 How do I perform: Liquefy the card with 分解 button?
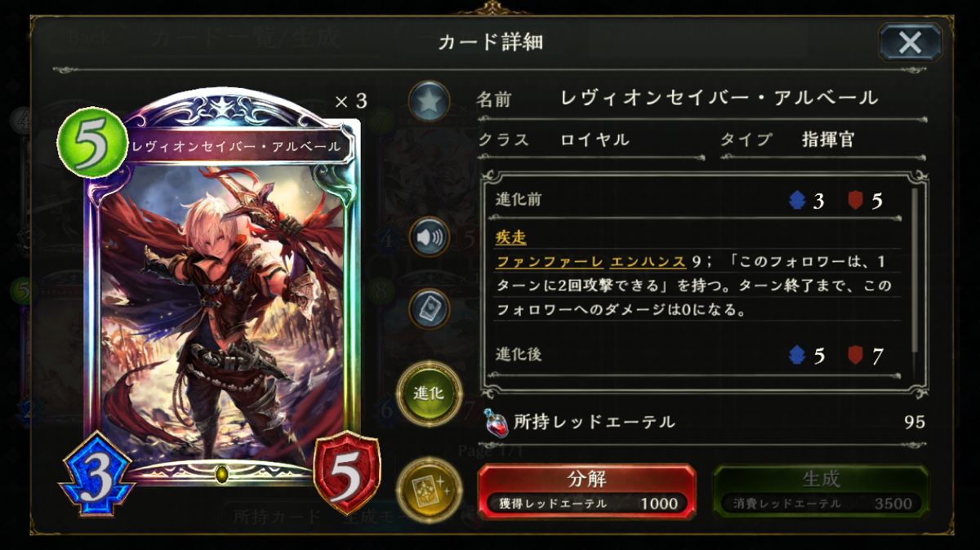587,490
